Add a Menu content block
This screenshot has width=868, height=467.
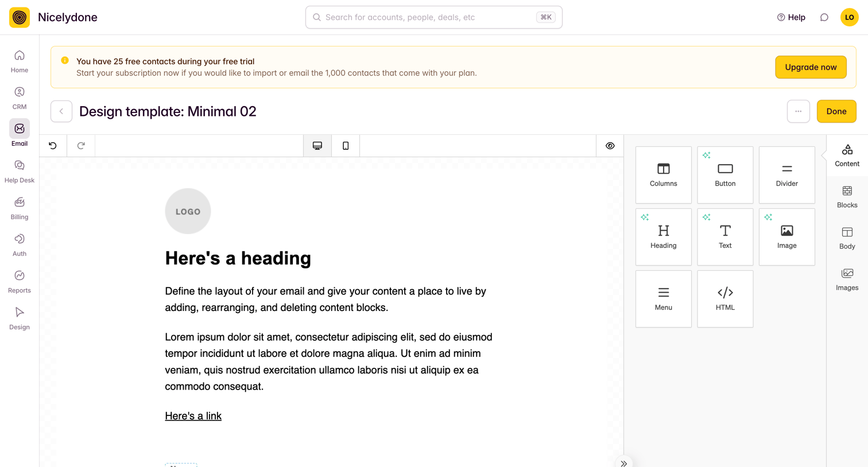point(664,299)
